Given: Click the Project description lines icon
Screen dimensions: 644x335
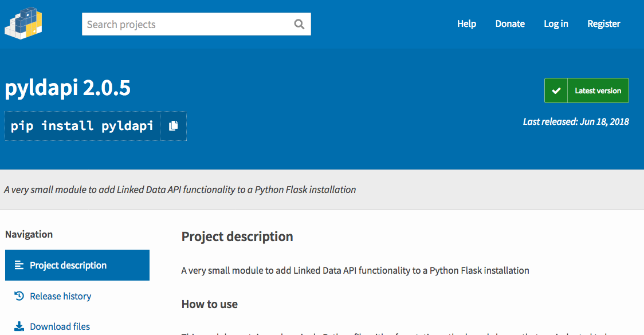Looking at the screenshot, I should click(19, 265).
